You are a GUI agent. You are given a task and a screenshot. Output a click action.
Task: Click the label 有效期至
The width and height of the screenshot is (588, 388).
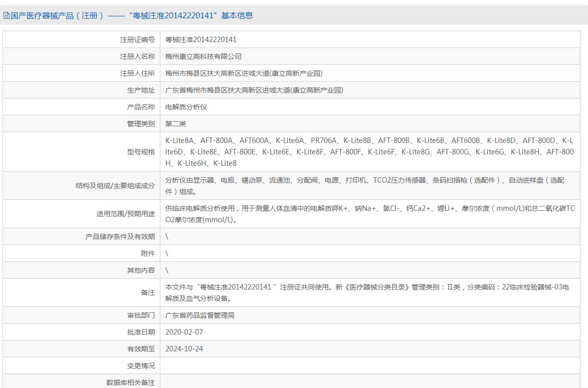coord(141,349)
